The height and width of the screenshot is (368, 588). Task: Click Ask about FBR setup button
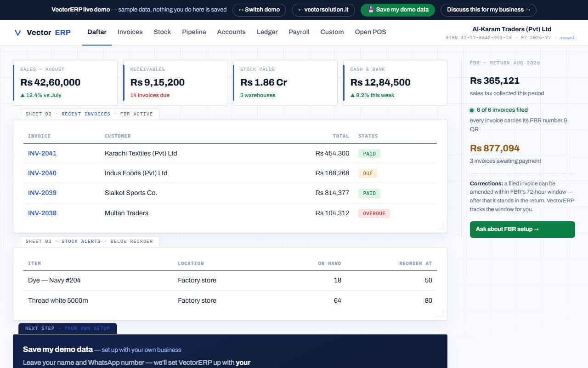point(522,229)
